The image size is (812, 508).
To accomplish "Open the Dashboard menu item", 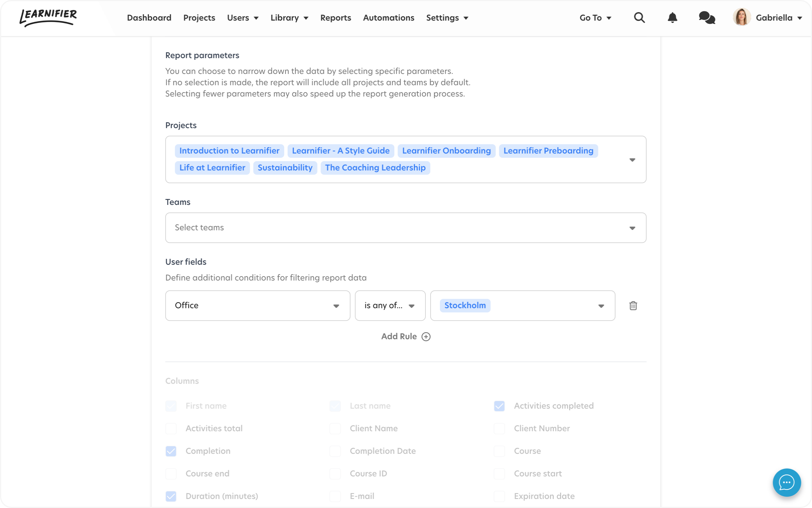I will coord(149,17).
